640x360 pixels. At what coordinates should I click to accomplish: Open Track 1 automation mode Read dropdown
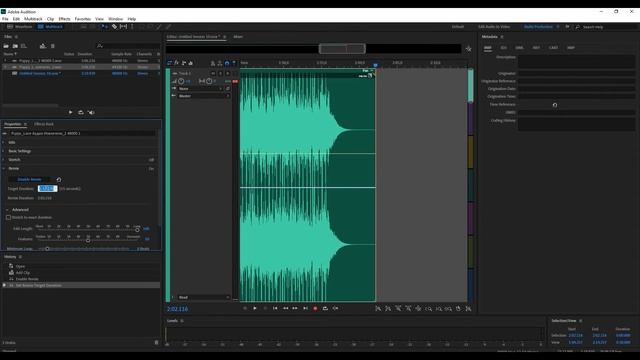204,298
